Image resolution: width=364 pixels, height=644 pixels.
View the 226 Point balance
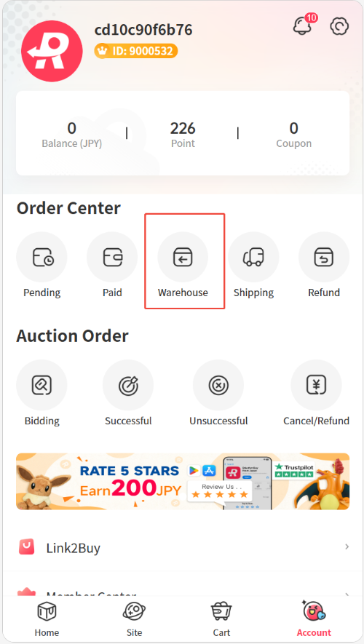point(183,135)
